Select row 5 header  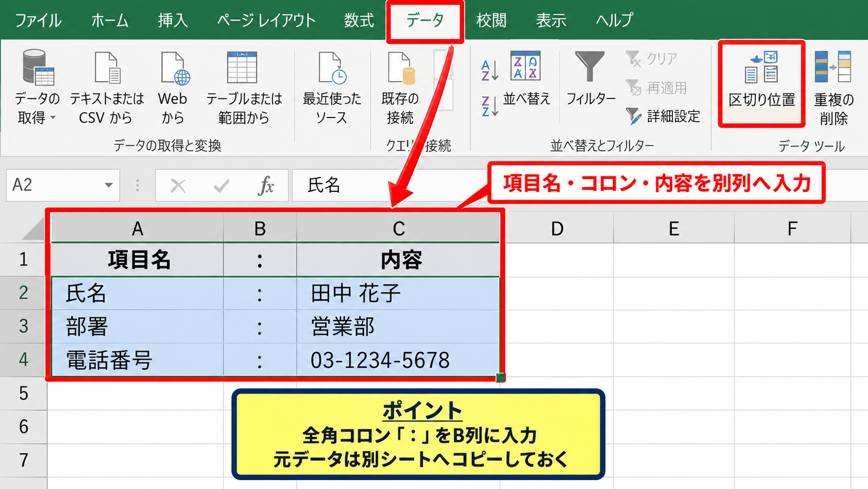click(23, 393)
